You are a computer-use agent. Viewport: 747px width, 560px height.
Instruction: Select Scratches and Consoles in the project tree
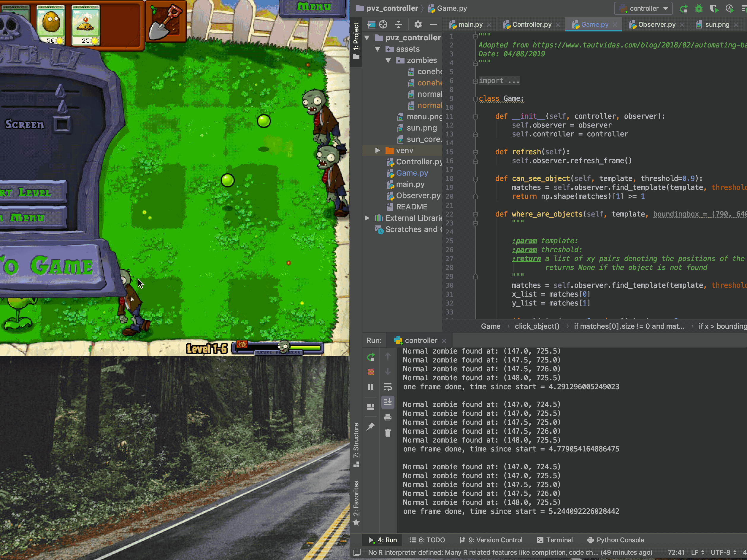point(408,230)
